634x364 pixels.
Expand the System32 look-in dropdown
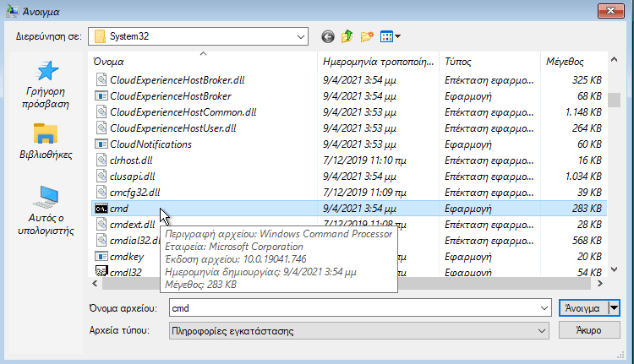pos(301,36)
